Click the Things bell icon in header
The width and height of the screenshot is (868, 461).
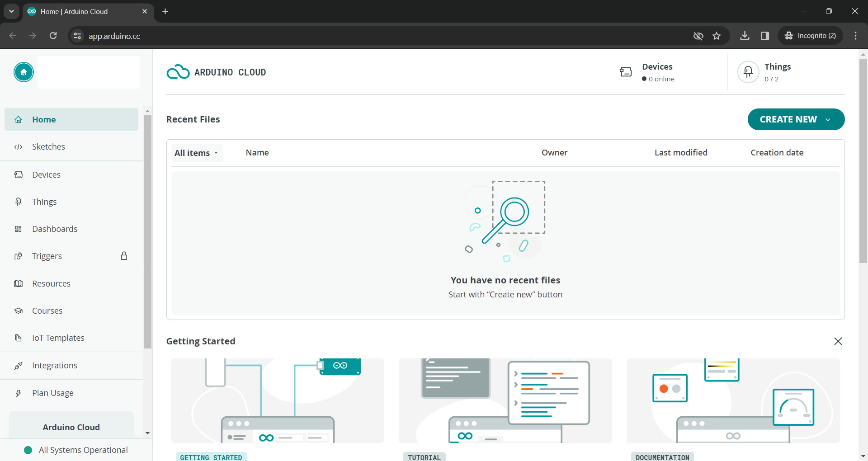(x=748, y=72)
